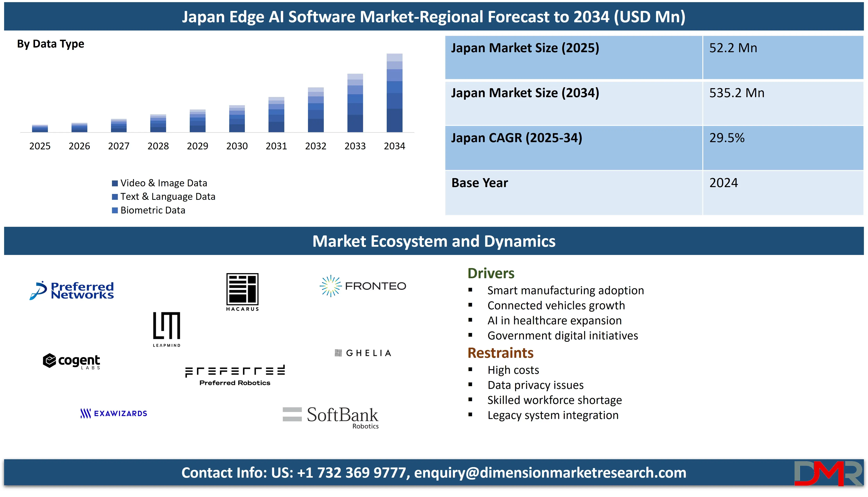
Task: Click the Preferred Robotics logo
Action: 235,375
